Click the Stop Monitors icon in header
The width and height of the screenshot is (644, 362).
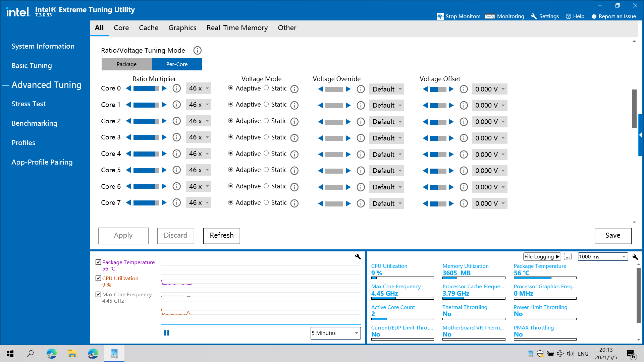pos(440,16)
